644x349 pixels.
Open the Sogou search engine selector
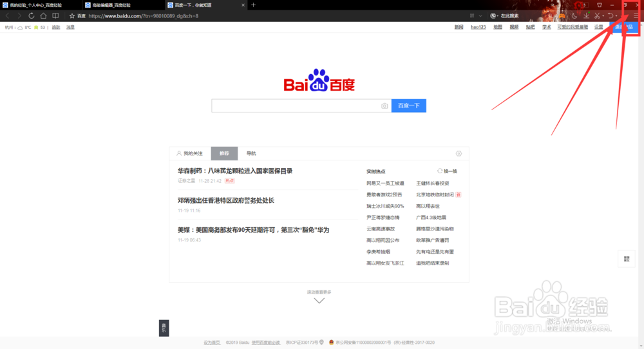coord(494,16)
